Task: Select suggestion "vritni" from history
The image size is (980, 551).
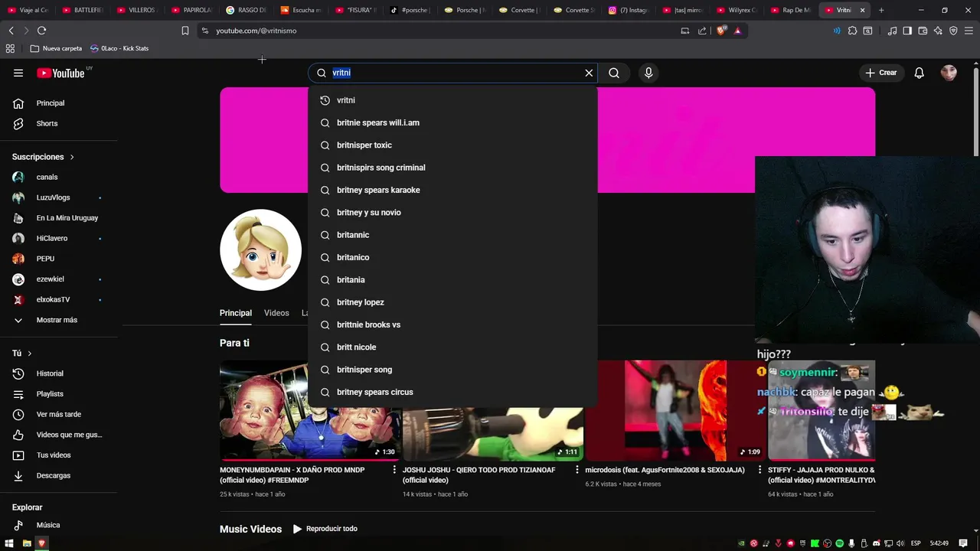Action: (452, 100)
